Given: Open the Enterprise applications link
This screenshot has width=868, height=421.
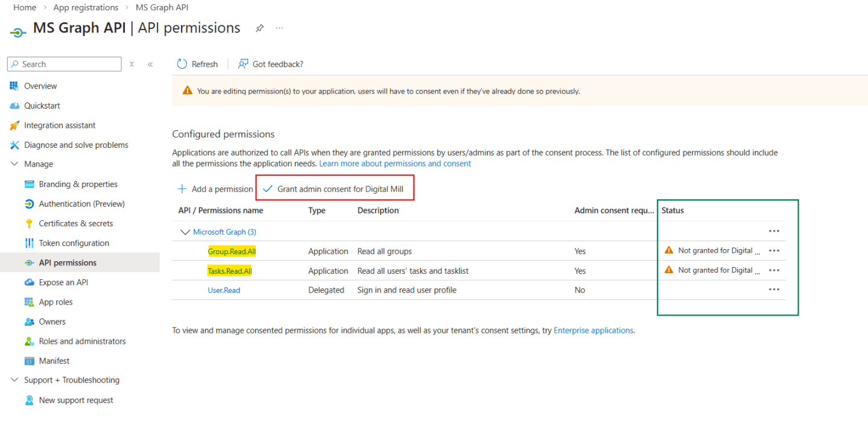Looking at the screenshot, I should [594, 331].
